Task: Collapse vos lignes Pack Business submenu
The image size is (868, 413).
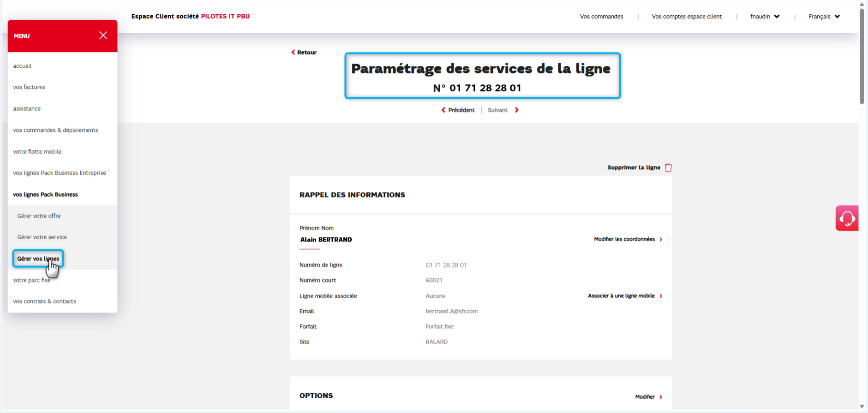Action: [45, 195]
